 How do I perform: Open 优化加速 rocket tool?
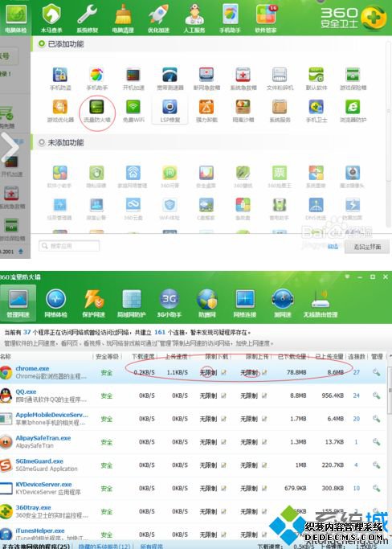[x=158, y=18]
